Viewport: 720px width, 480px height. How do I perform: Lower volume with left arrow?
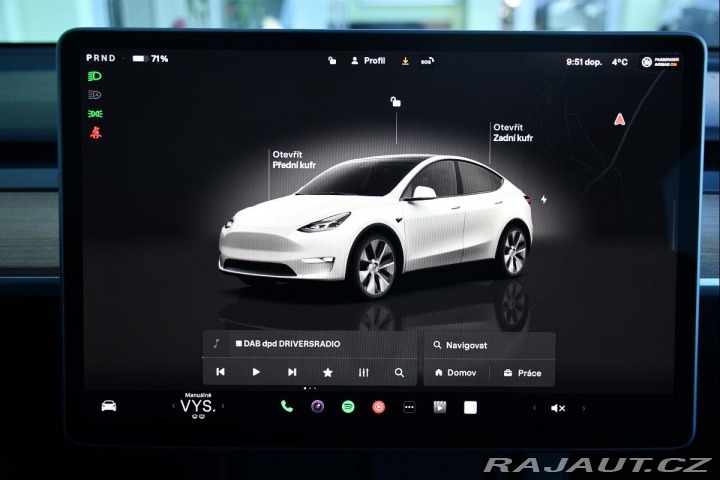click(534, 408)
